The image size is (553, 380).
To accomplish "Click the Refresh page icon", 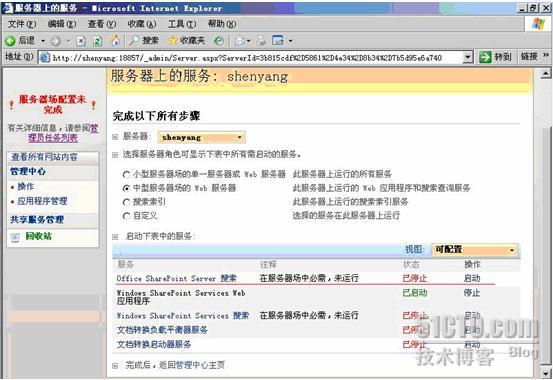I will pos(98,41).
